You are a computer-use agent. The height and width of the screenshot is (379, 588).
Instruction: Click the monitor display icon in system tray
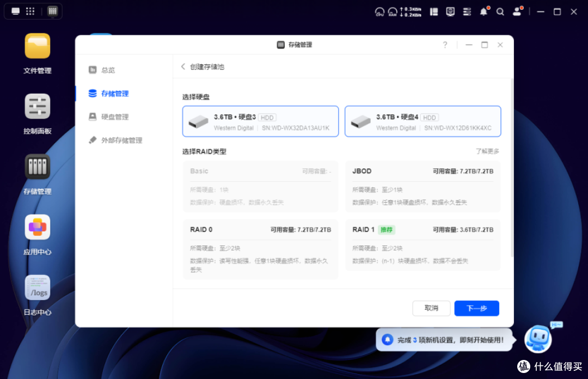click(450, 12)
